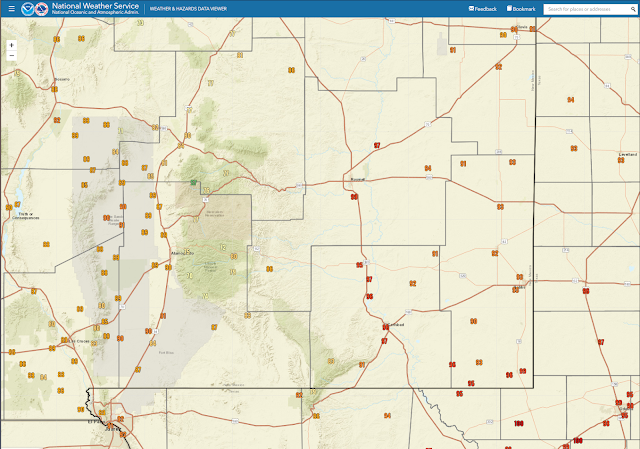This screenshot has width=640, height=449.
Task: Select the green temperature marker on the map
Action: pos(193,182)
